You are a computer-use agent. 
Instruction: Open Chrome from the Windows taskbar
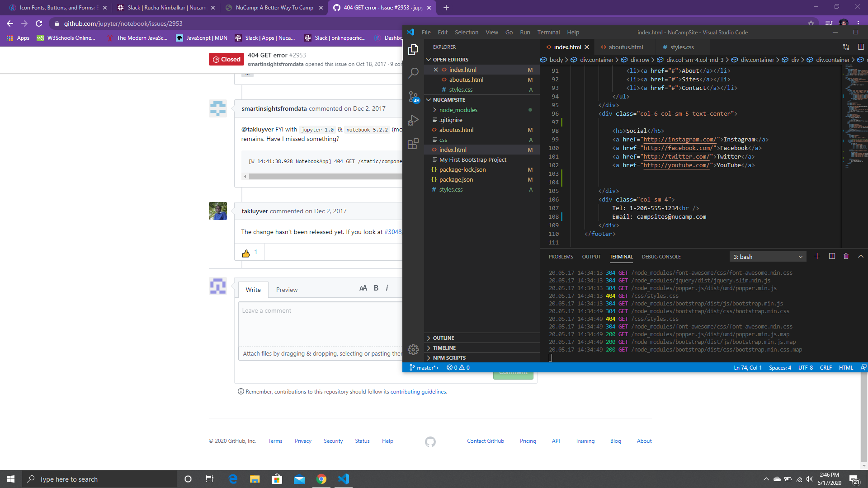tap(321, 479)
